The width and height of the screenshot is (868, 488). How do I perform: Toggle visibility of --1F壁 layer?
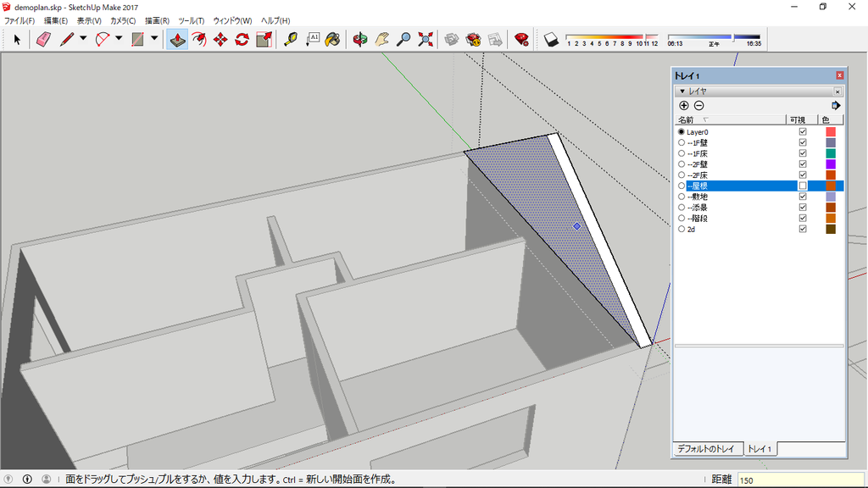click(x=803, y=142)
